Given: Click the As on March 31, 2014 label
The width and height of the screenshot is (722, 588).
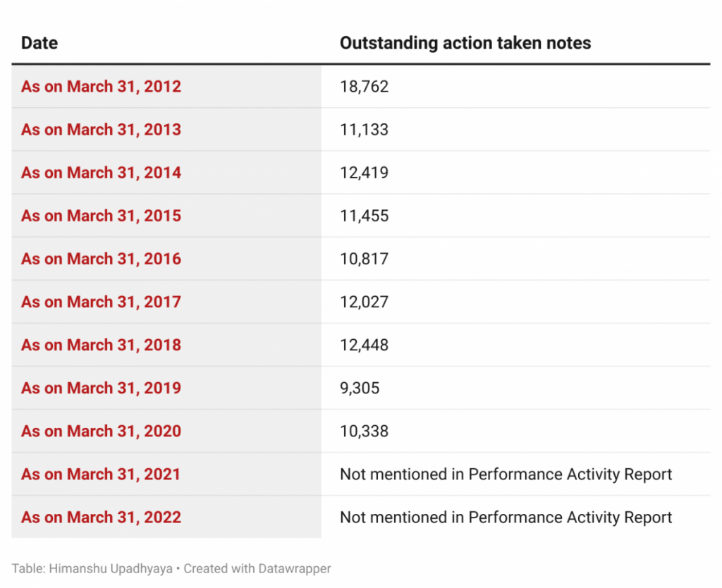Looking at the screenshot, I should (101, 173).
